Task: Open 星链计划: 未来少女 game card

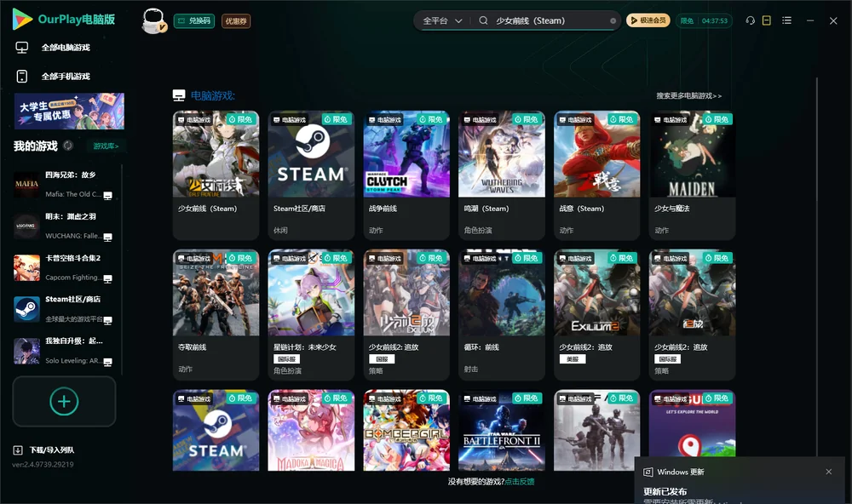Action: tap(311, 314)
